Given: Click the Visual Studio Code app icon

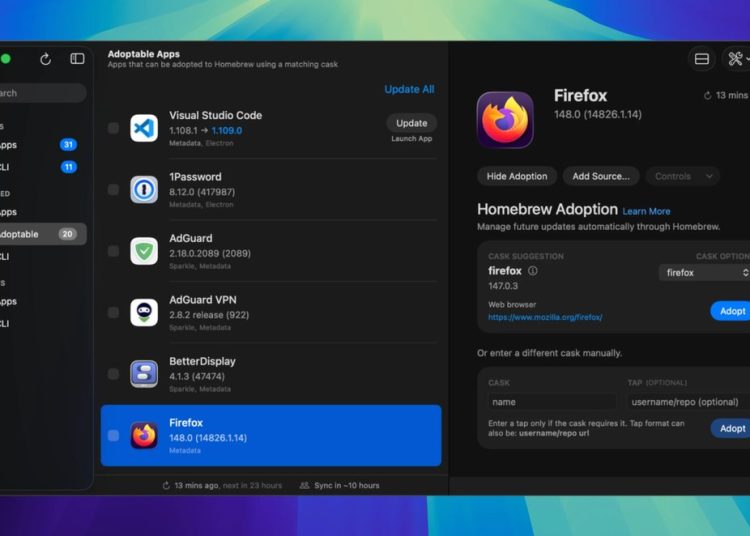Looking at the screenshot, I should [144, 128].
